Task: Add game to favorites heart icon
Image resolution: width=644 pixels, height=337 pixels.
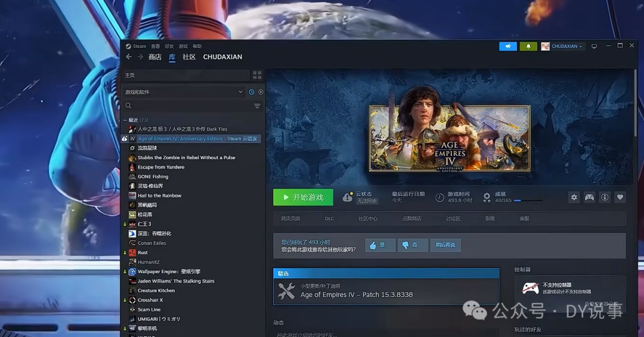Action: 620,197
